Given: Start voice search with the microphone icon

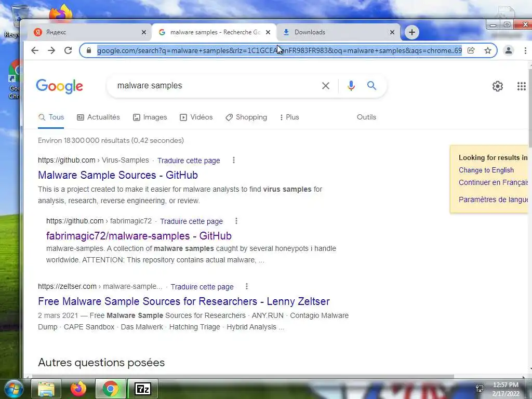Looking at the screenshot, I should (351, 86).
